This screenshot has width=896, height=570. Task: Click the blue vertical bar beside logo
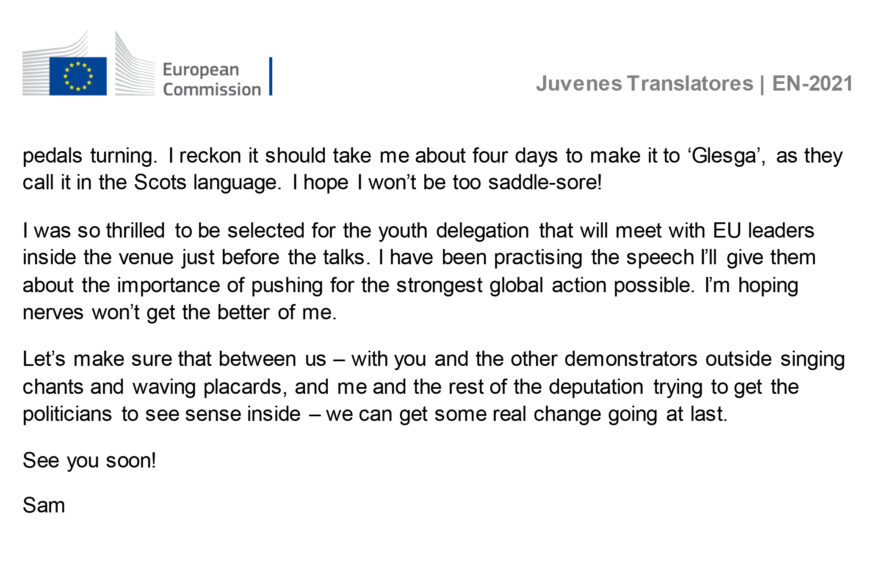pos(270,76)
